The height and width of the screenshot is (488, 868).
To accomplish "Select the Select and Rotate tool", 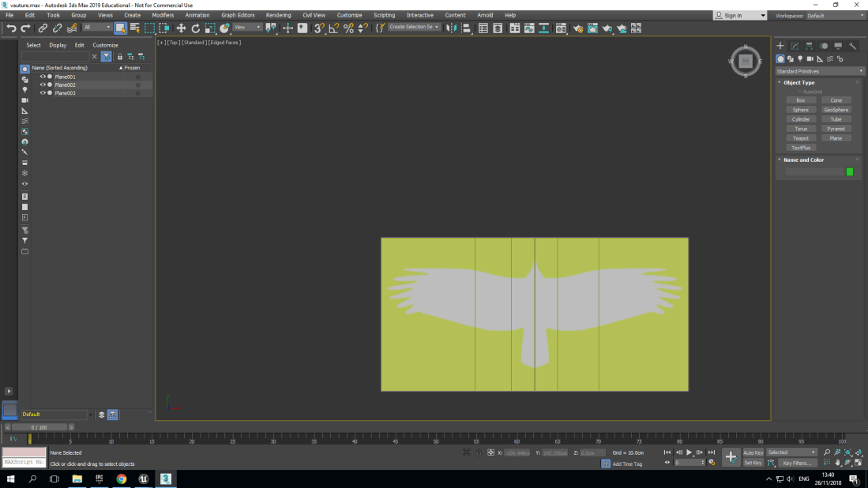I will coord(197,28).
